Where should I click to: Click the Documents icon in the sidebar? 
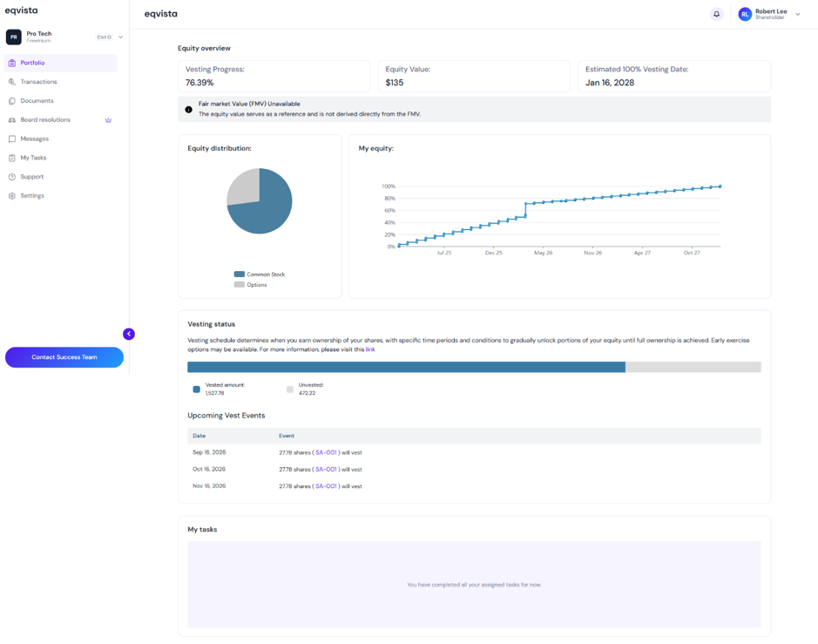[12, 101]
